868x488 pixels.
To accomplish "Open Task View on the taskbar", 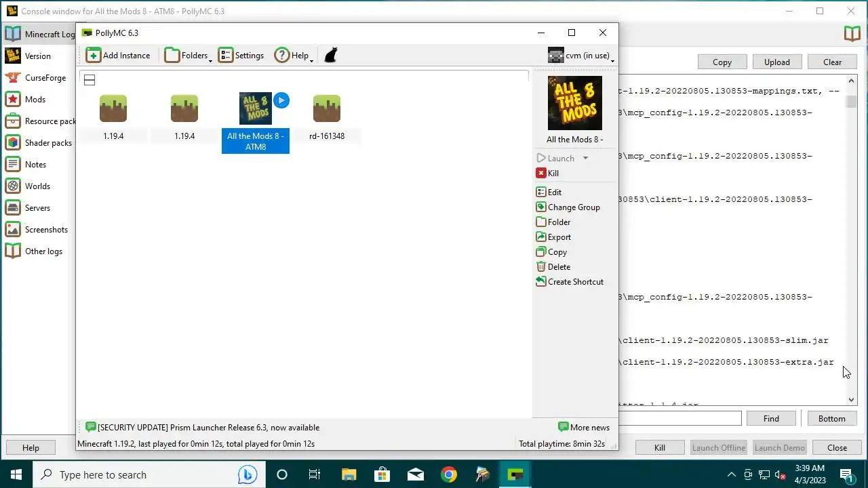I will point(315,474).
